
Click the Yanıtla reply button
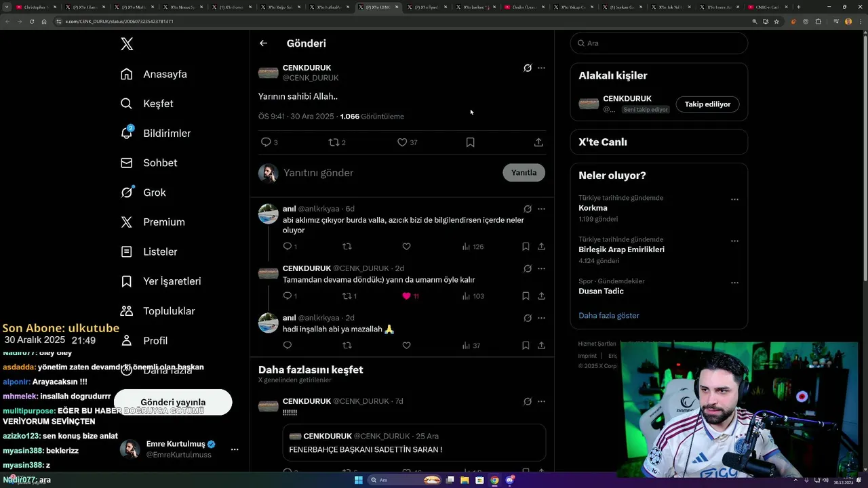pyautogui.click(x=524, y=173)
